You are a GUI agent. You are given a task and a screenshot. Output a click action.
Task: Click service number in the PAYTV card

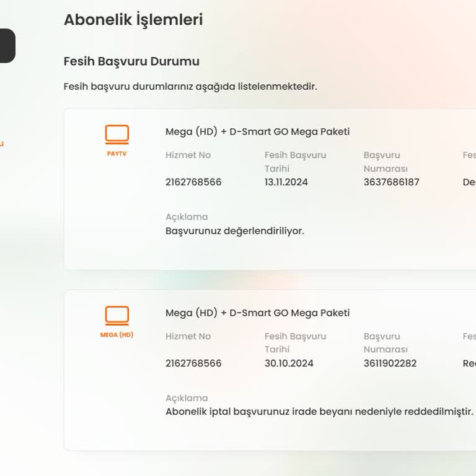[193, 182]
